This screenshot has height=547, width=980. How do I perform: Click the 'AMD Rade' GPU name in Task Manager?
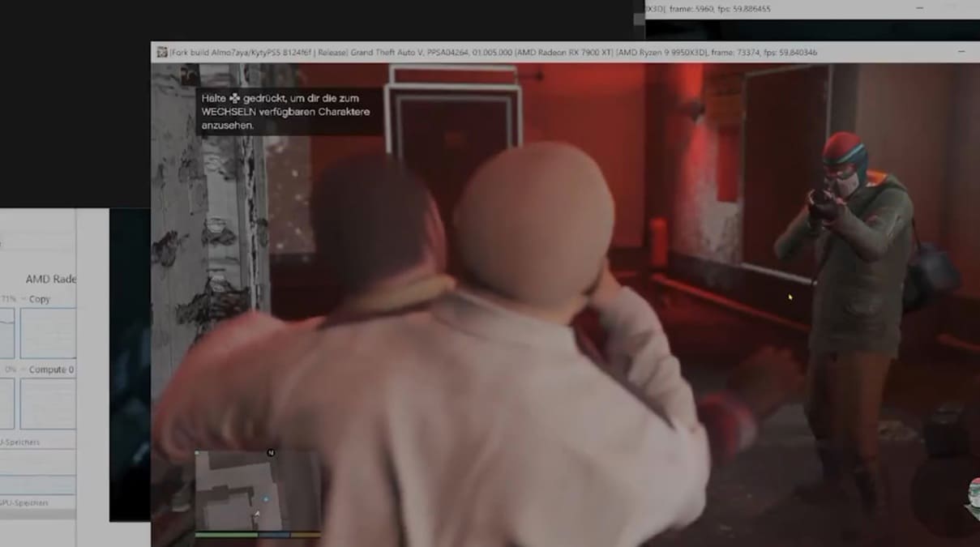tap(50, 279)
